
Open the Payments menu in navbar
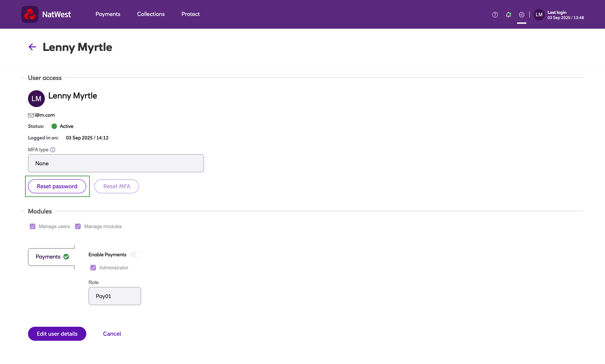[x=108, y=14]
